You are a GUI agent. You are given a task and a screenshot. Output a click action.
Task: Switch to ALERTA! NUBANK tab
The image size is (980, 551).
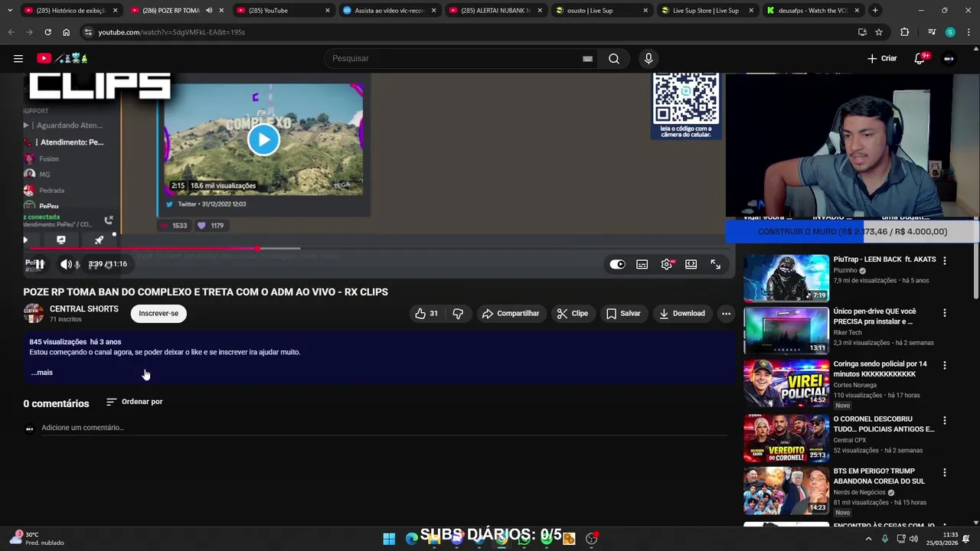click(x=495, y=11)
